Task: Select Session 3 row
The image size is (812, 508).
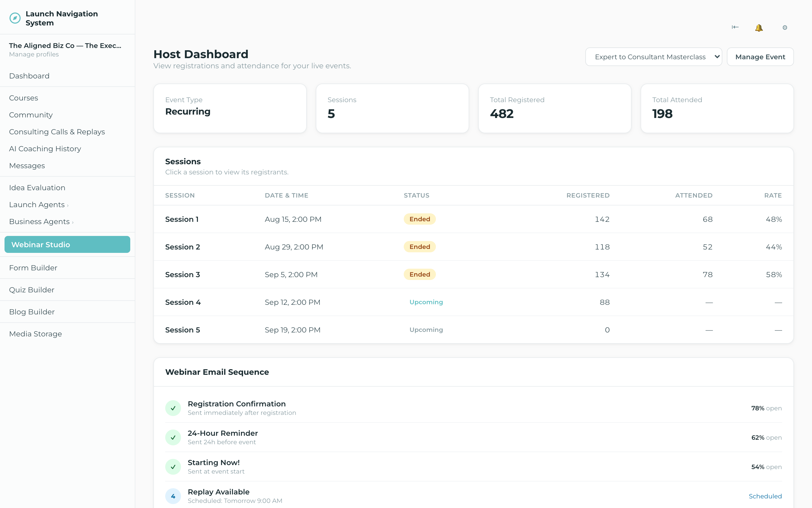Action: point(473,275)
